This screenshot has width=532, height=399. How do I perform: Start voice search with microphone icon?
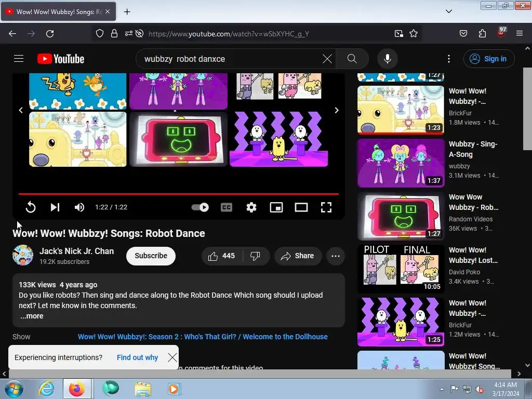point(387,59)
